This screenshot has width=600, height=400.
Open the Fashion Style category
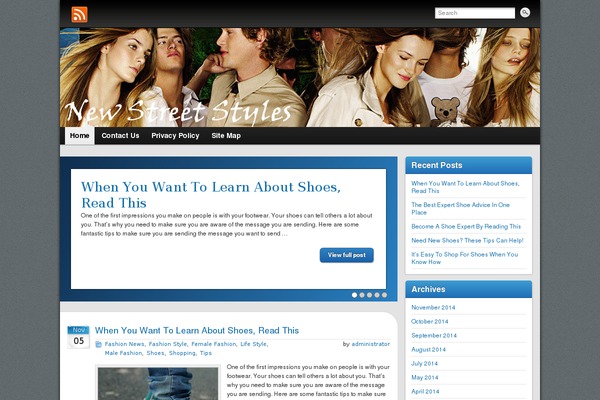(x=168, y=344)
